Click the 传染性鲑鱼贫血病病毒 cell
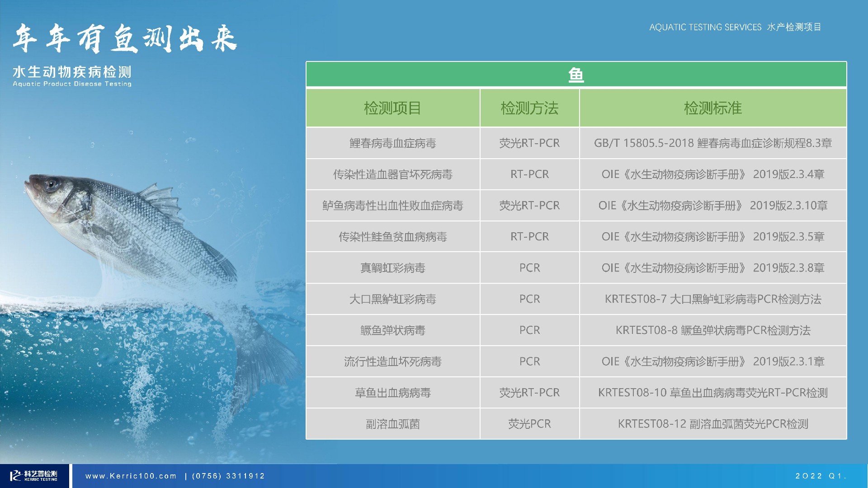This screenshot has height=488, width=868. click(393, 237)
